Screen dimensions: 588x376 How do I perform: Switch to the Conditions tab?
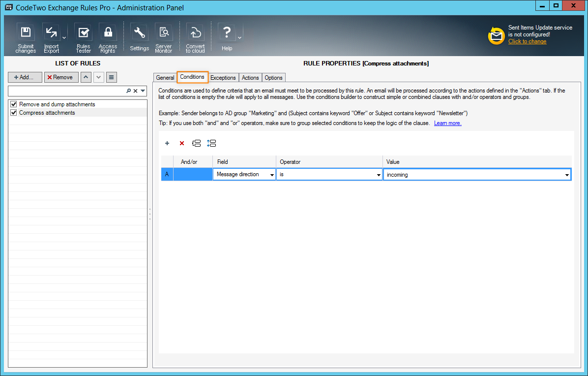(192, 77)
